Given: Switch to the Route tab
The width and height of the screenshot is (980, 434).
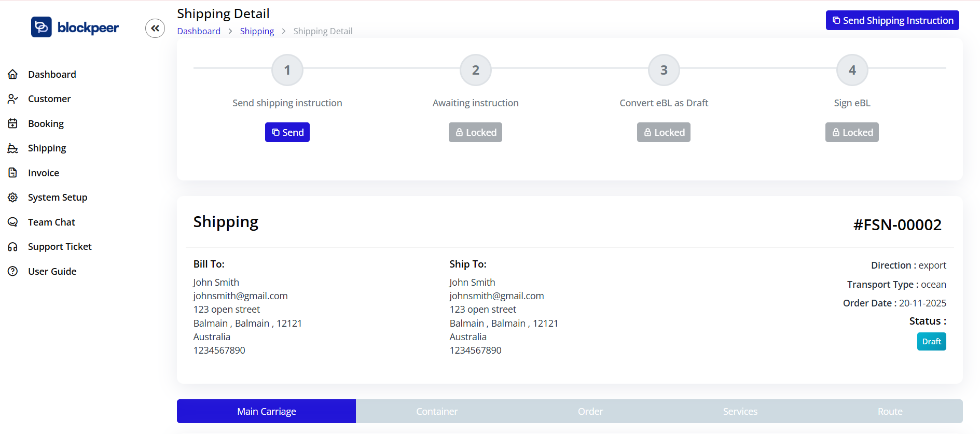Looking at the screenshot, I should (x=890, y=411).
